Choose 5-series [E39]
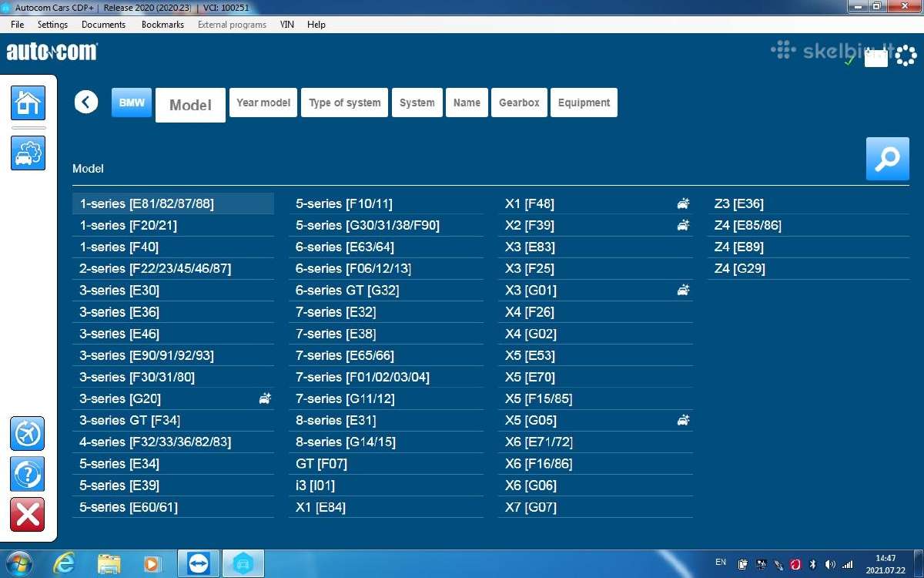 (173, 485)
